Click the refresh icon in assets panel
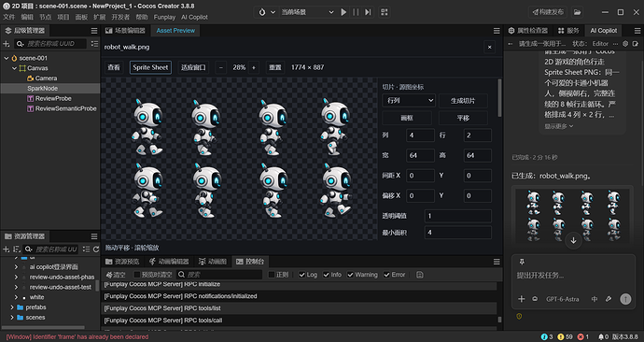 (x=96, y=249)
